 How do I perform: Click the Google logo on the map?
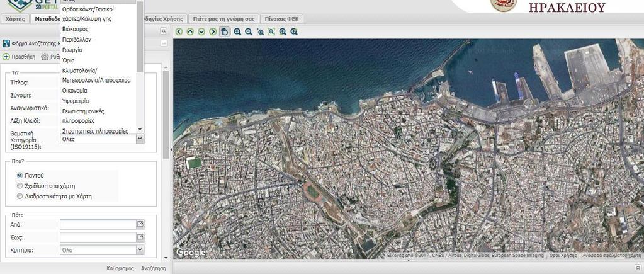(191, 252)
